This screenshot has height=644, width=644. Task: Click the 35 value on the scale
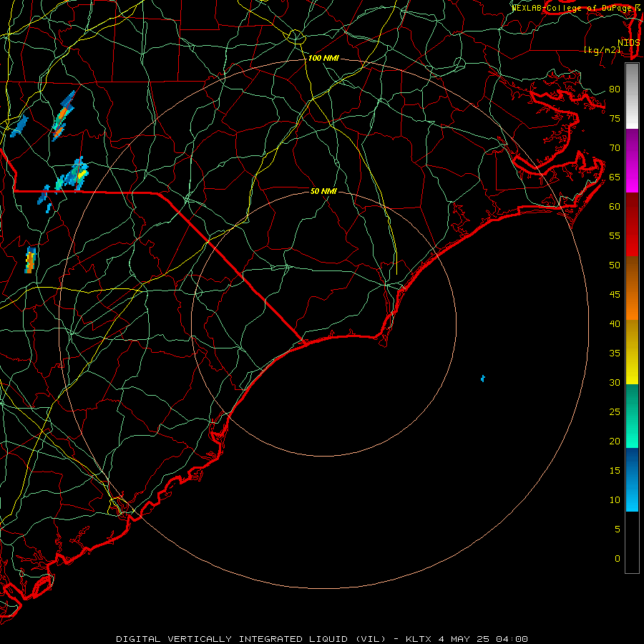615,353
